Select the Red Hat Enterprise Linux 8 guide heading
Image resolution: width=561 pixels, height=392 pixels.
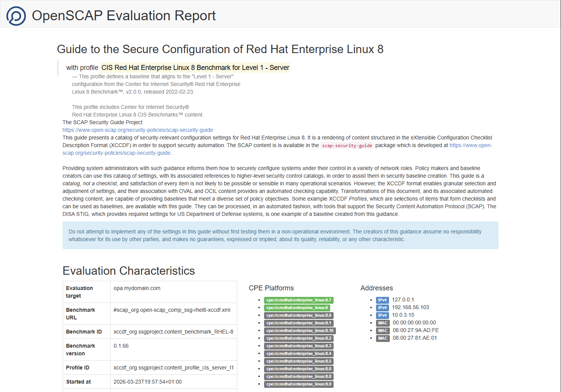220,49
